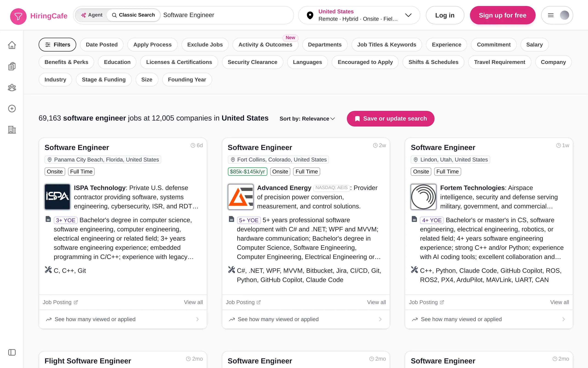Click the plus circle sidebar icon

point(12,109)
